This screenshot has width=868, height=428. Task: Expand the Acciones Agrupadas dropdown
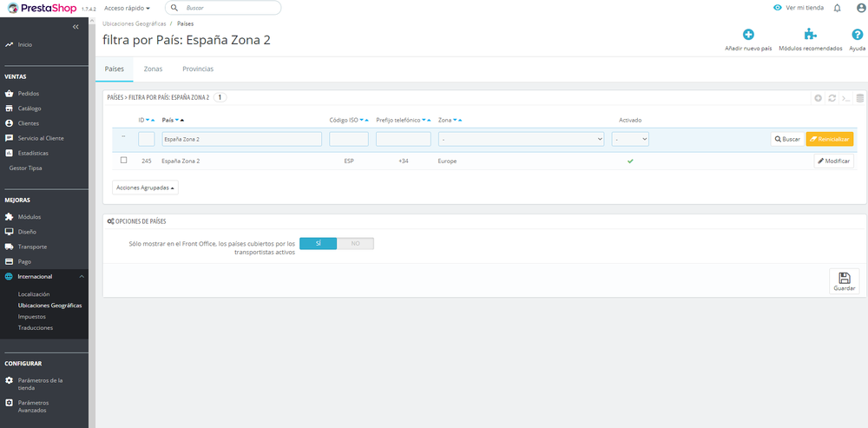[x=145, y=188]
